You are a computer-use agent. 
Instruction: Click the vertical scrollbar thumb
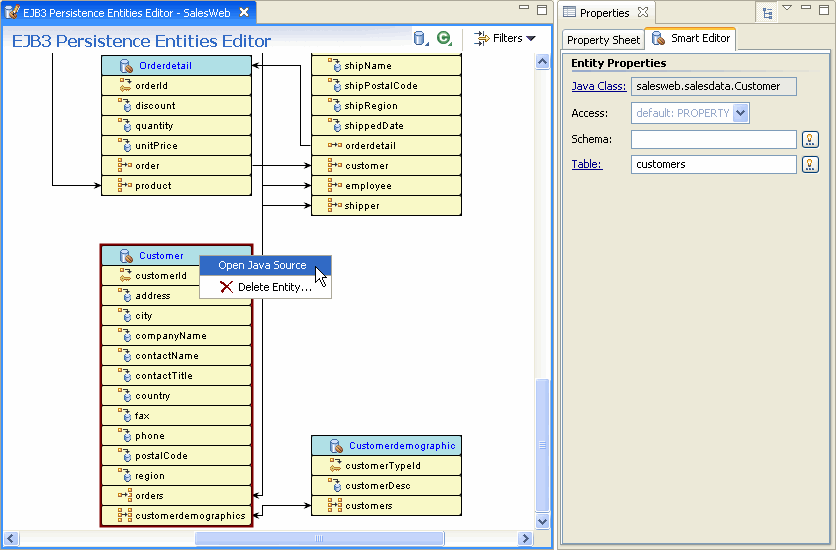(542, 446)
